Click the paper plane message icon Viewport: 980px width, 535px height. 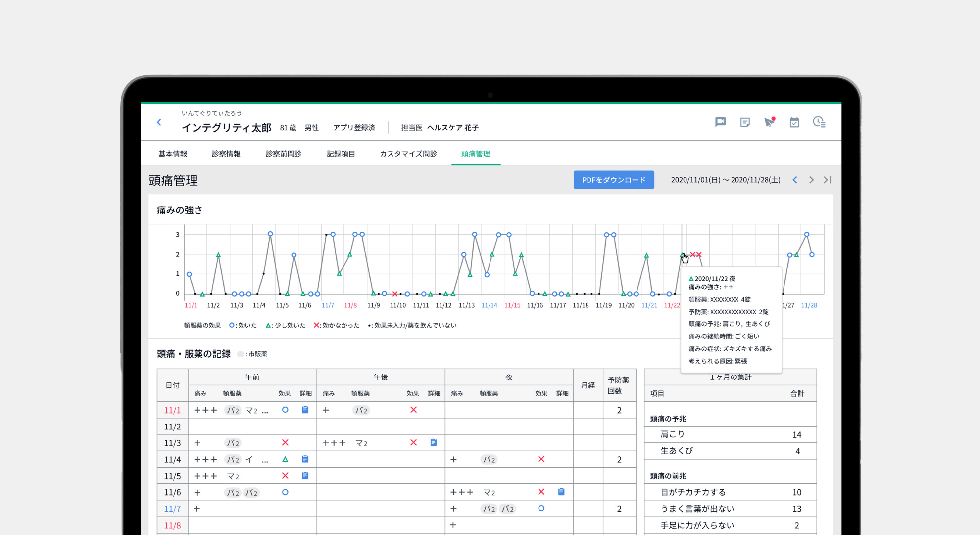(769, 122)
